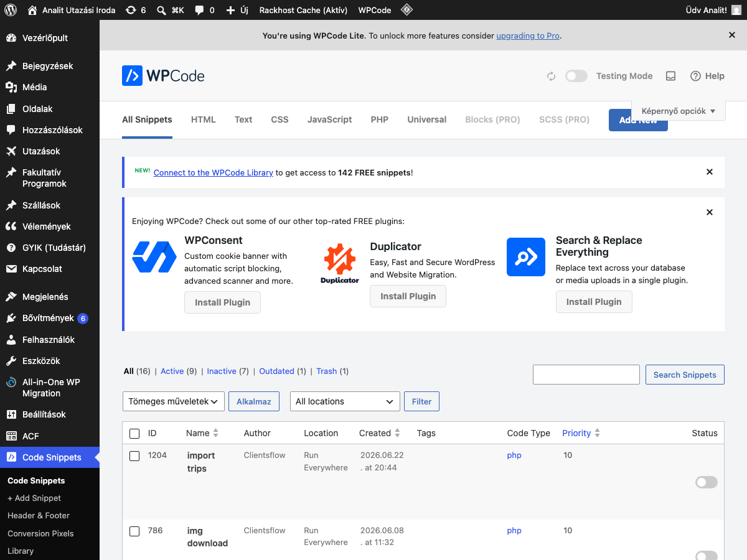Open the Oldalak pages icon

(x=11, y=109)
